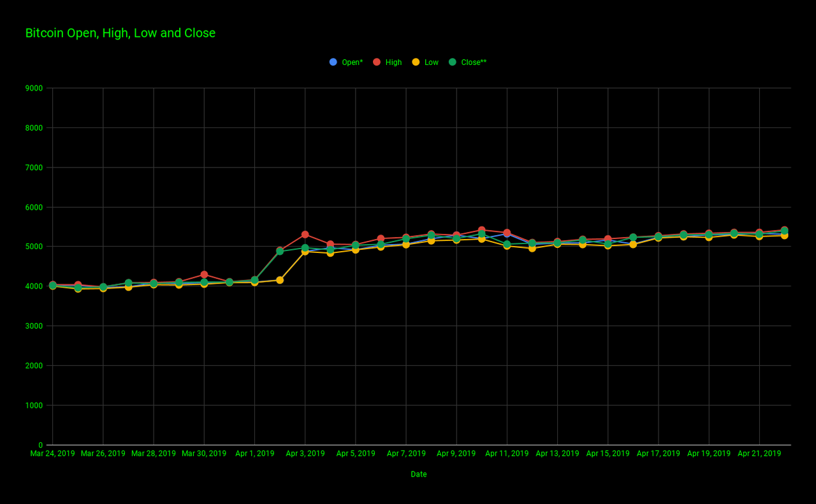Click the chart title Bitcoin Open, High, Low and Close

point(120,33)
